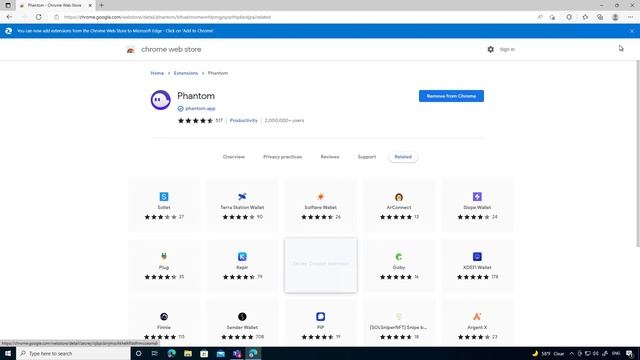Open the Plug extension icon

[164, 256]
